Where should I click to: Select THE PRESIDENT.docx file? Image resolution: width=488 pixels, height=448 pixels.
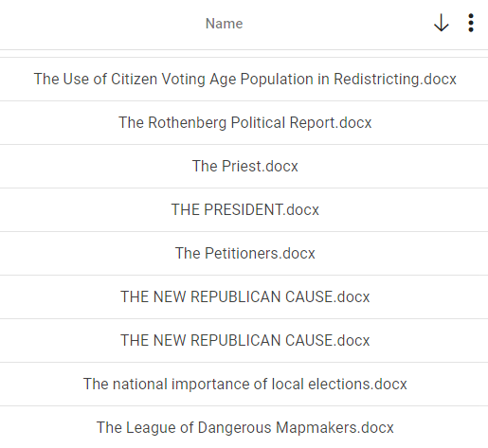pyautogui.click(x=245, y=209)
